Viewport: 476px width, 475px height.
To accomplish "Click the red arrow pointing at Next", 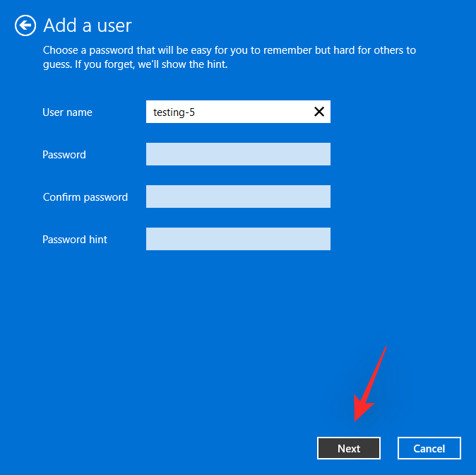I will [x=370, y=385].
